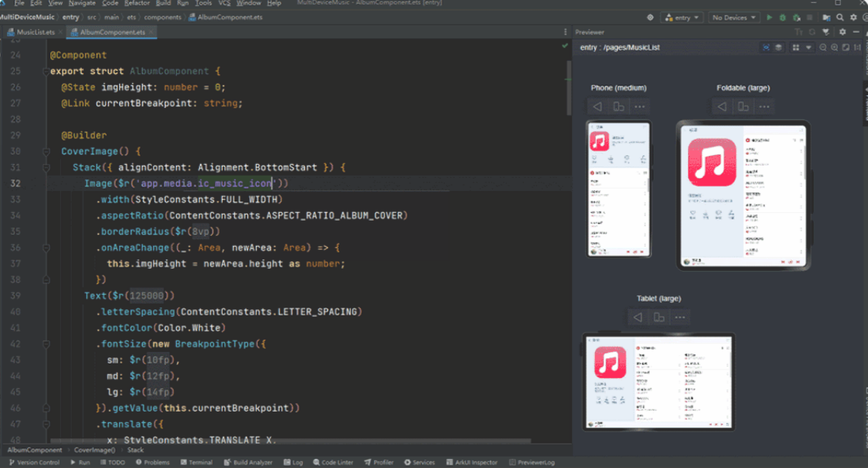Zoom in the previewer

[834, 47]
